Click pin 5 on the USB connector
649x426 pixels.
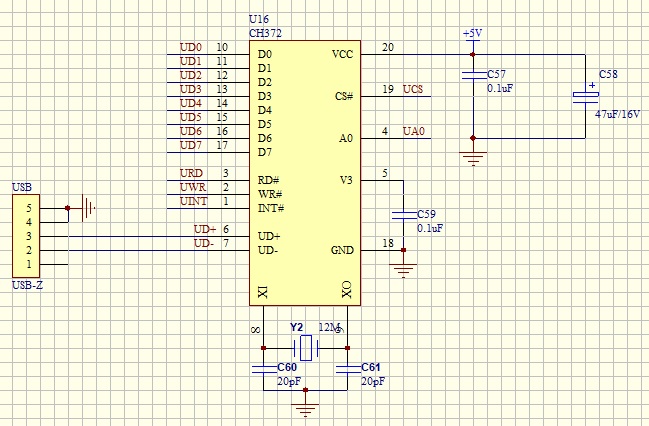click(29, 208)
